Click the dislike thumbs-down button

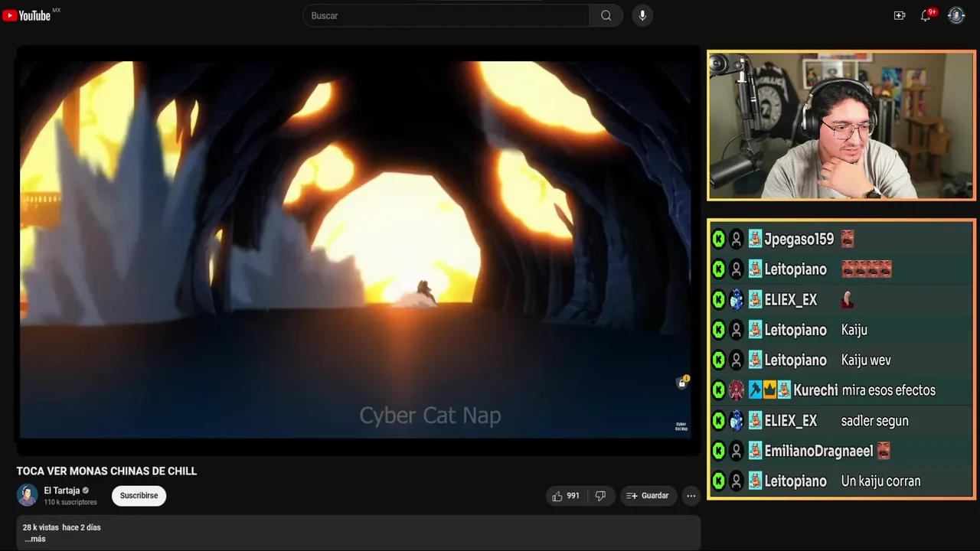coord(601,496)
